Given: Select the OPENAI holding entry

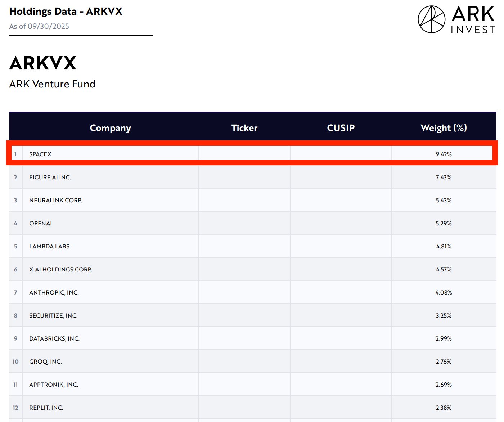Looking at the screenshot, I should pos(40,223).
